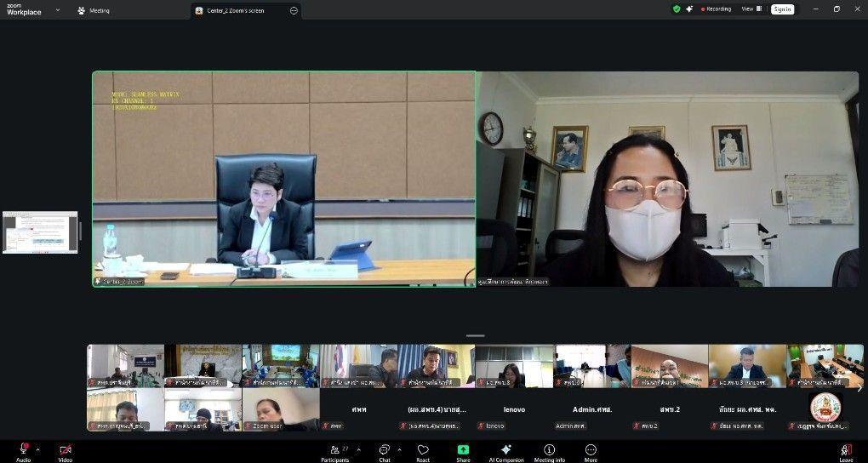Open the Zoom Workplace dropdown chevron

[x=58, y=10]
